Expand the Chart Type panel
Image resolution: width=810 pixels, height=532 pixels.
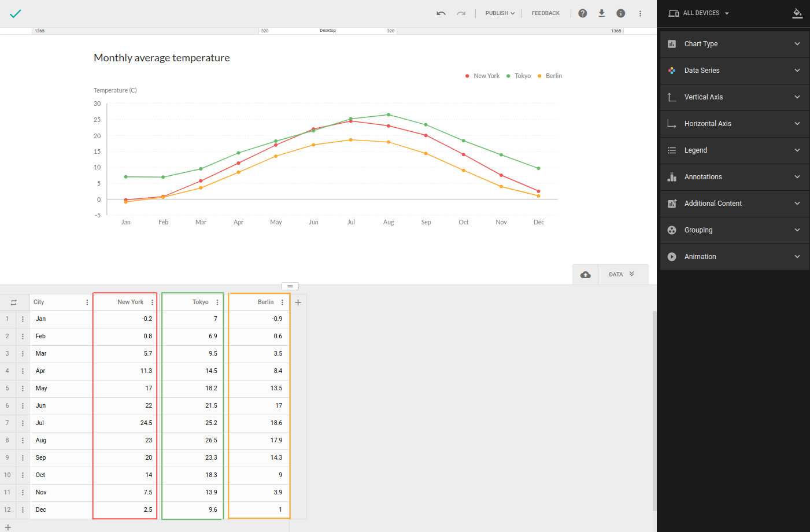tap(734, 44)
